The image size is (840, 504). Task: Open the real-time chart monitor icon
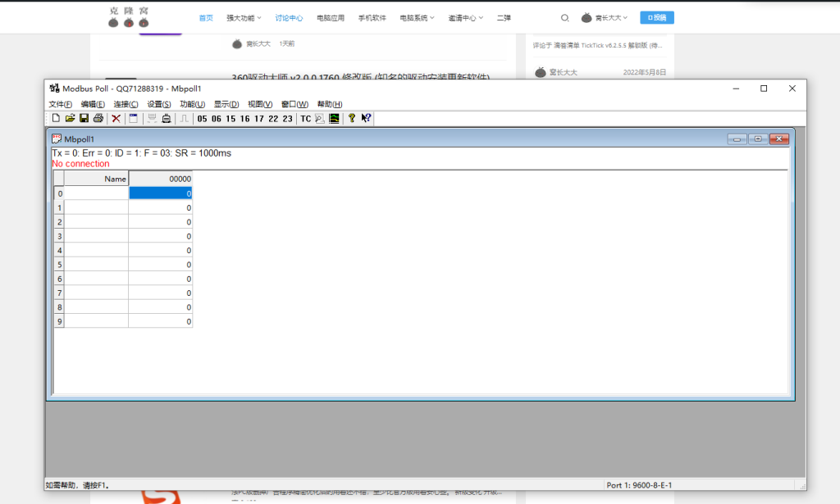[334, 118]
